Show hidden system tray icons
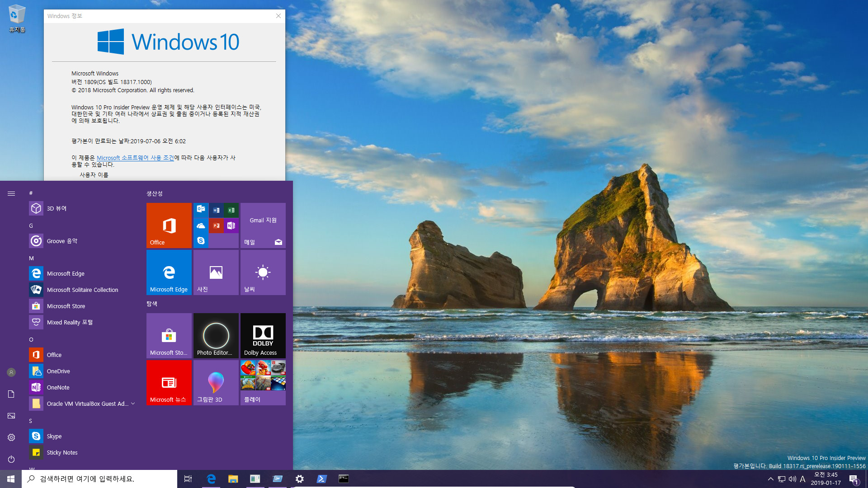Image resolution: width=868 pixels, height=488 pixels. click(x=770, y=479)
